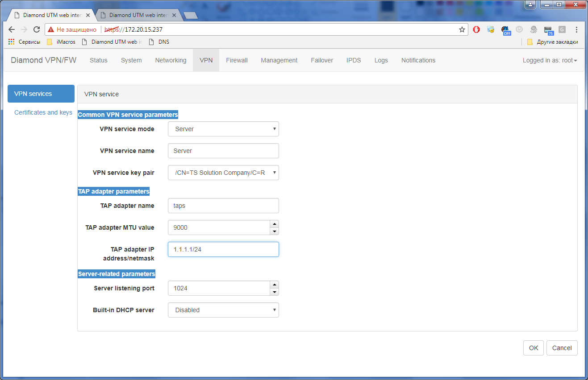Image resolution: width=588 pixels, height=380 pixels.
Task: Decrease the Server listening port value
Action: (x=275, y=292)
